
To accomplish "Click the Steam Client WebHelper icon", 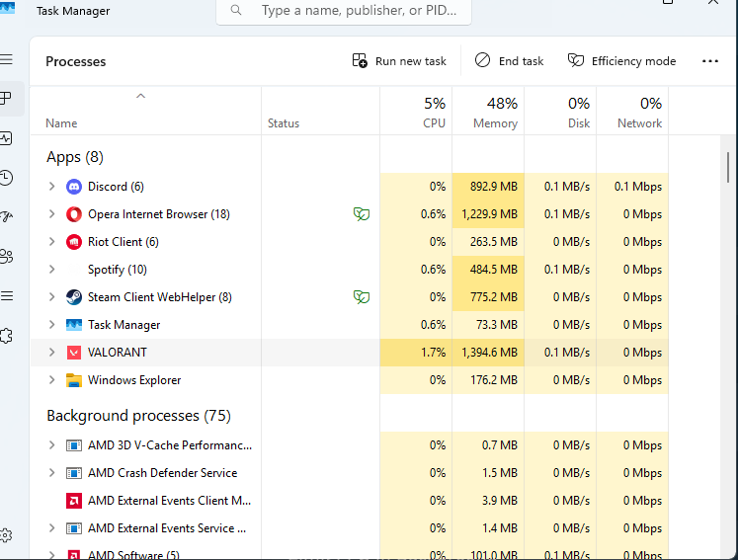I will click(74, 297).
